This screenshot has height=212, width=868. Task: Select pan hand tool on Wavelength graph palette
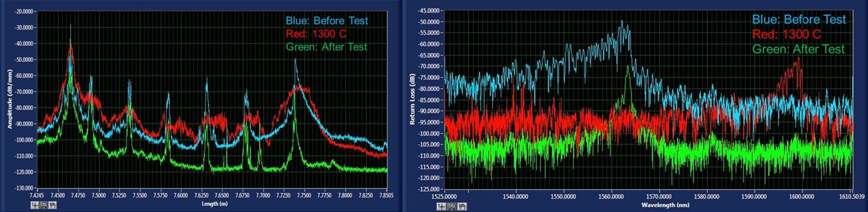pos(462,206)
